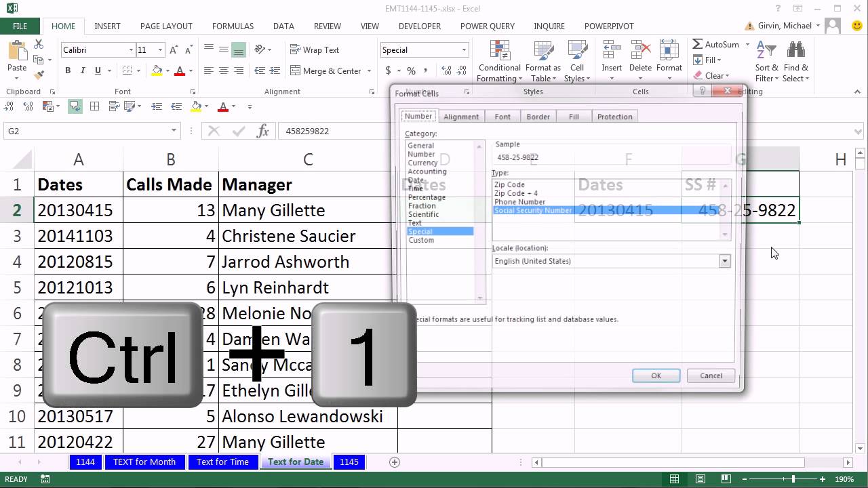Click Format Cells dialog help question mark
This screenshot has height=488, width=868.
[x=703, y=91]
